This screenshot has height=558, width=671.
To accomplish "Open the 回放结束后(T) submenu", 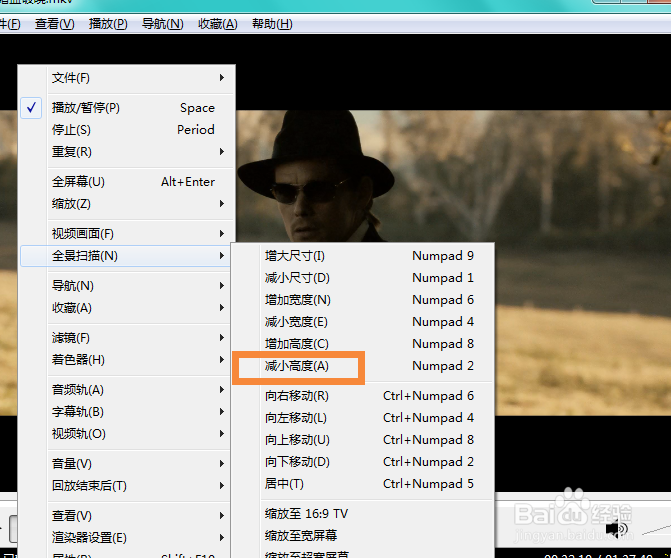I will [125, 486].
